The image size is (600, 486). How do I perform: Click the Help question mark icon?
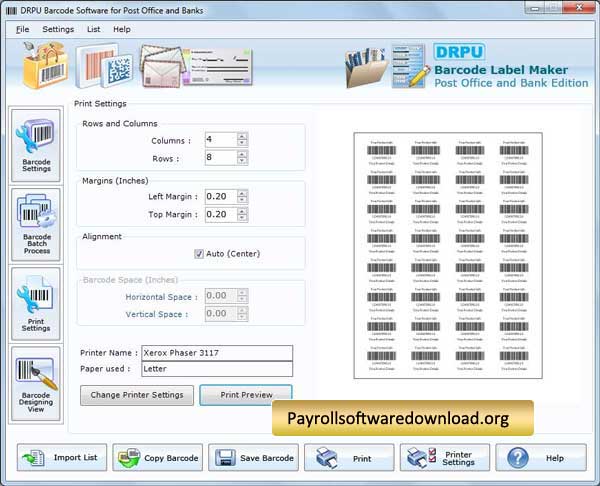click(518, 458)
